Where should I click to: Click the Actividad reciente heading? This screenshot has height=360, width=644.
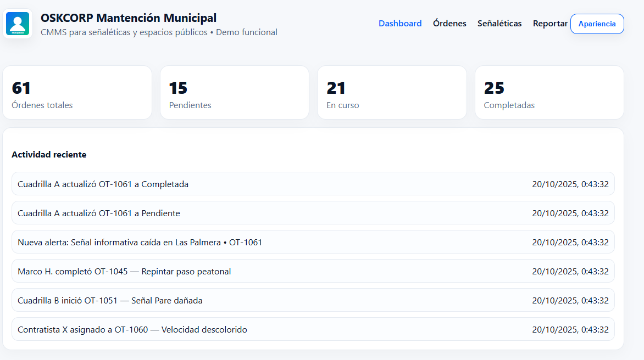point(49,155)
